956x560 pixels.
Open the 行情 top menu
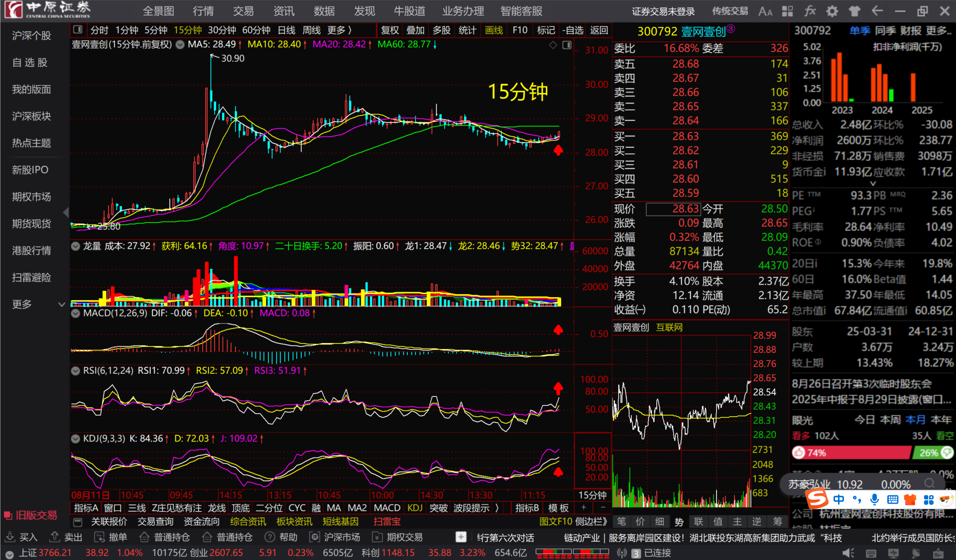click(x=203, y=11)
